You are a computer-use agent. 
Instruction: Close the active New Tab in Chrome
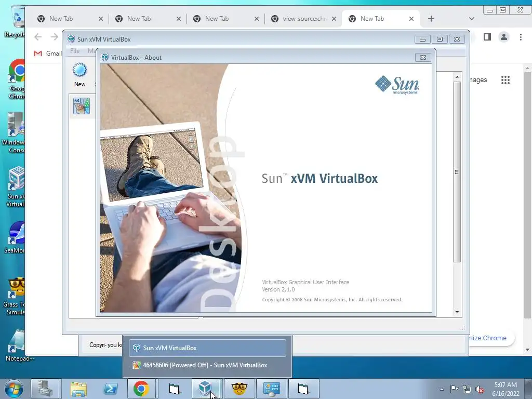pyautogui.click(x=411, y=19)
